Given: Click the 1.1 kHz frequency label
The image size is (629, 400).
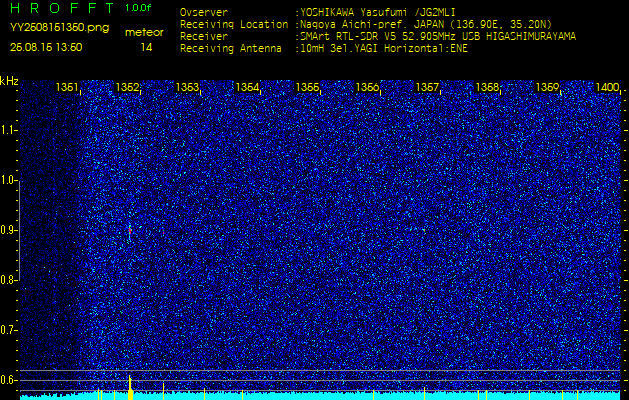Looking at the screenshot, I should tap(8, 130).
